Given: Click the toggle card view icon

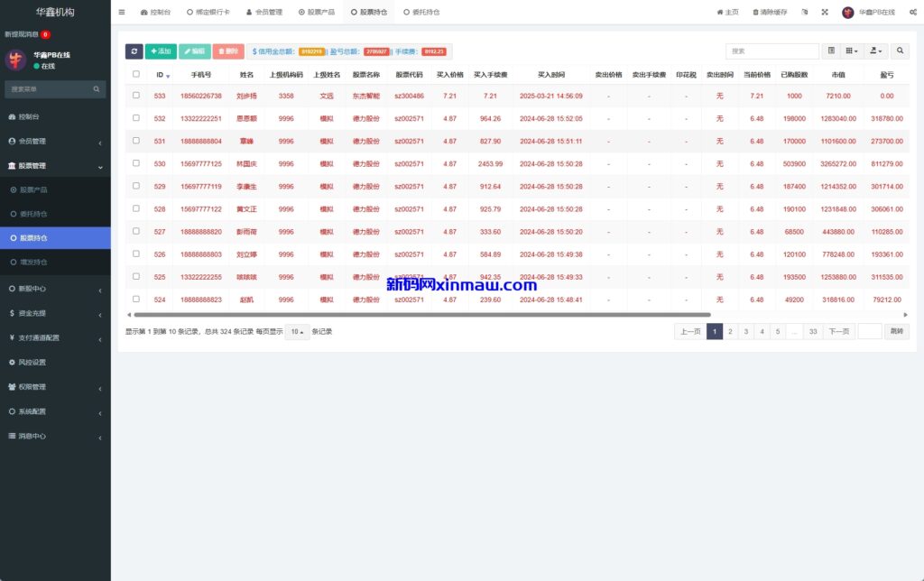Looking at the screenshot, I should pyautogui.click(x=831, y=51).
